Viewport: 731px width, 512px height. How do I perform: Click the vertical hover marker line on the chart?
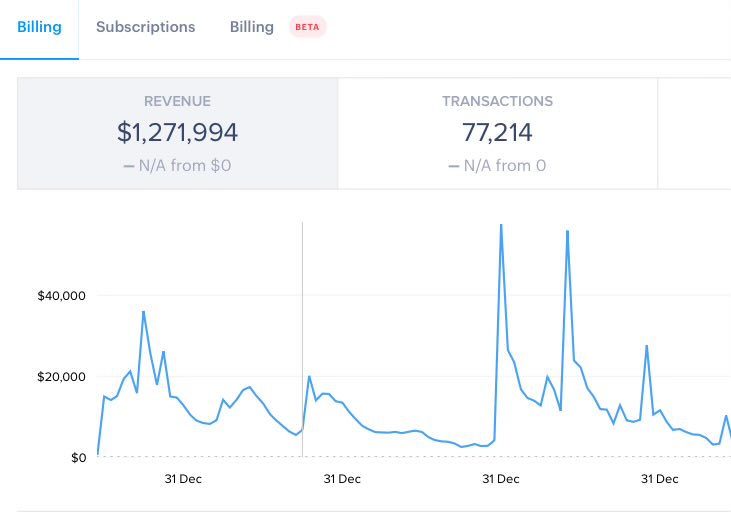pos(302,339)
